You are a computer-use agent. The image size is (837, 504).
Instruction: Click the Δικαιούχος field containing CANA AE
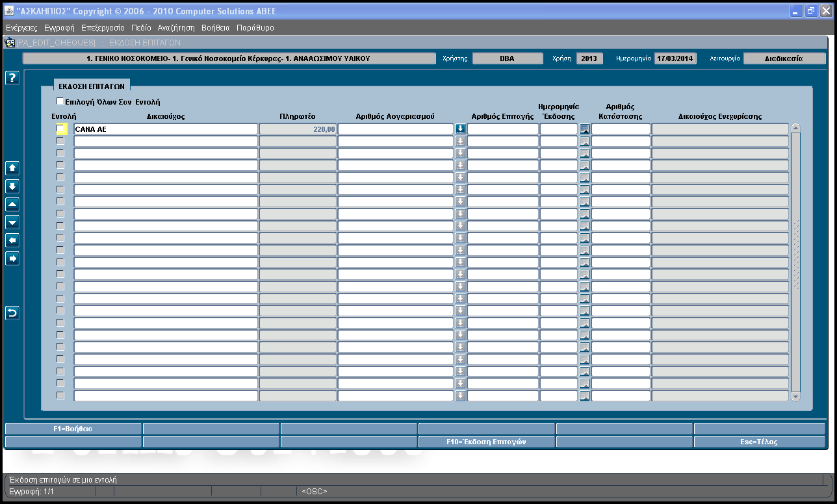(x=166, y=129)
